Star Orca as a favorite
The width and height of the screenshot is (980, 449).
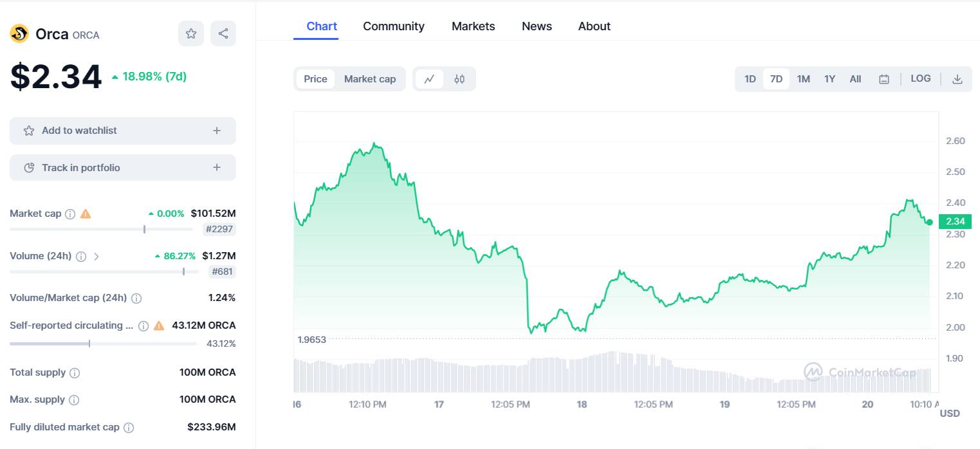pyautogui.click(x=191, y=33)
